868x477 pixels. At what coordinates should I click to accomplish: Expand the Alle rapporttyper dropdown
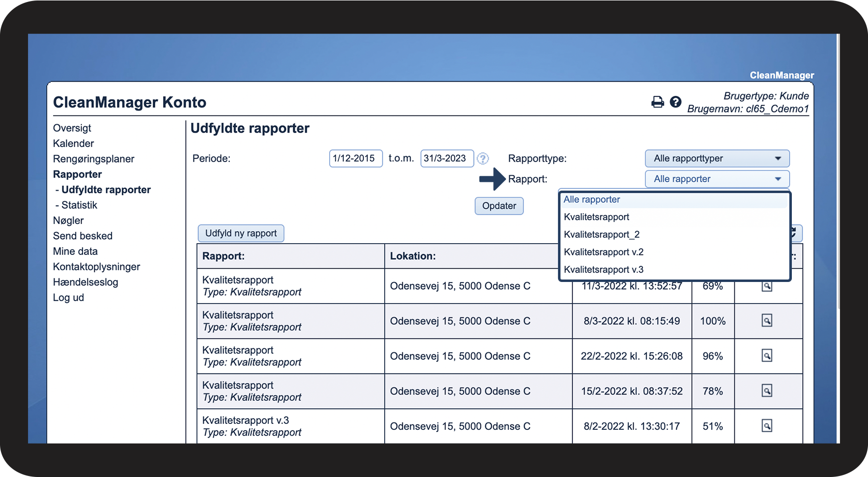pos(717,159)
